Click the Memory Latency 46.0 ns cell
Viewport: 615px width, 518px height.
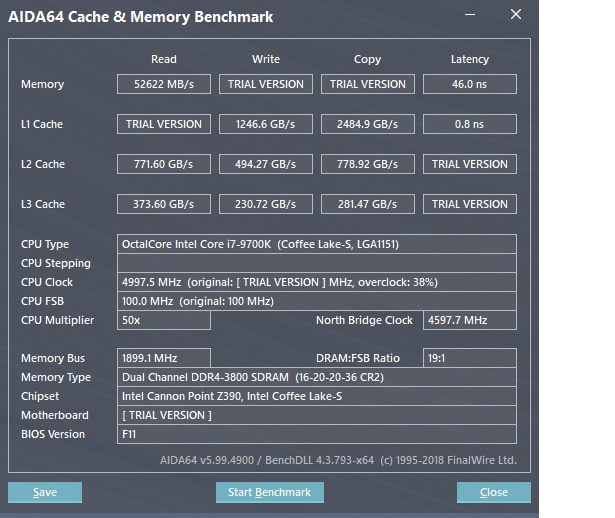[469, 84]
